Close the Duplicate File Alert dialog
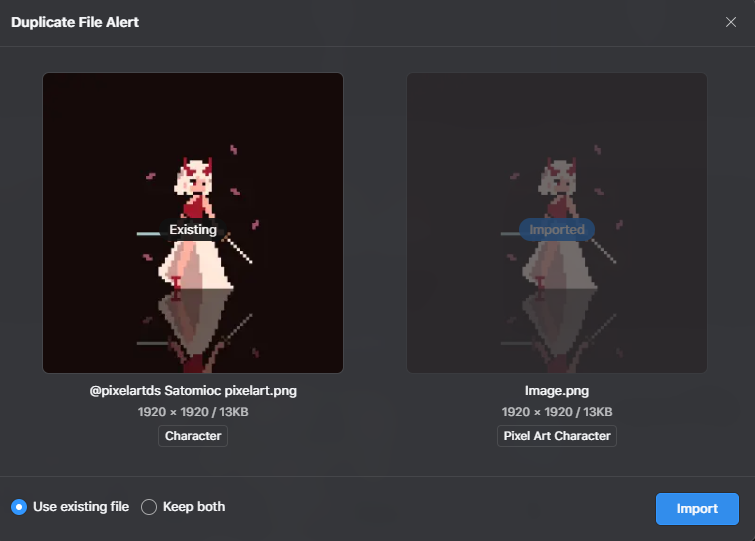755x541 pixels. click(x=730, y=22)
